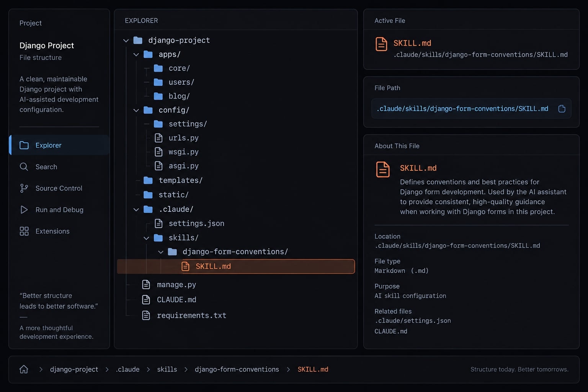Image resolution: width=588 pixels, height=392 pixels.
Task: Click the Extensions grid icon
Action: [x=24, y=231]
